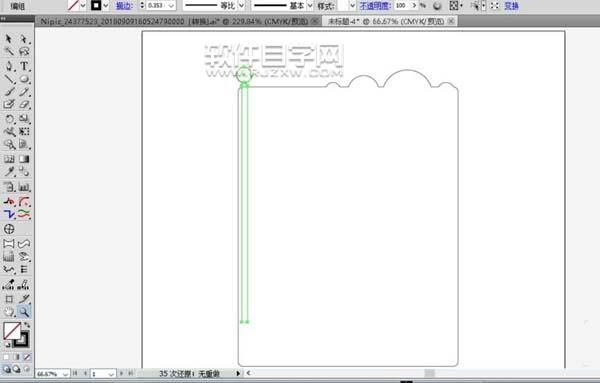
Task: Open the 描边 stroke panel link
Action: (x=124, y=5)
